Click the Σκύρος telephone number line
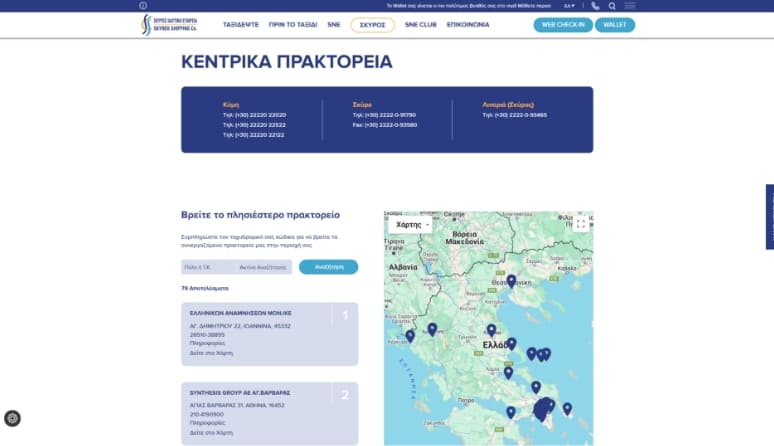774x446 pixels. (385, 115)
